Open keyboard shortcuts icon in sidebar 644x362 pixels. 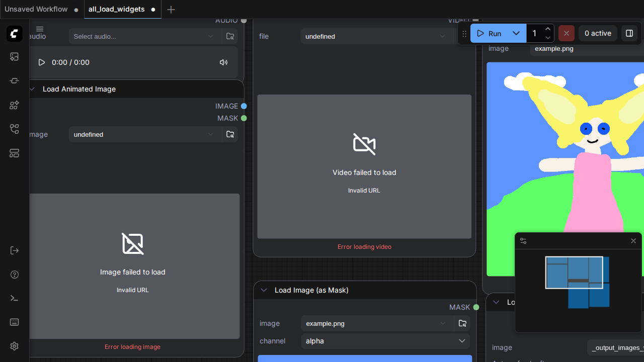point(14,322)
